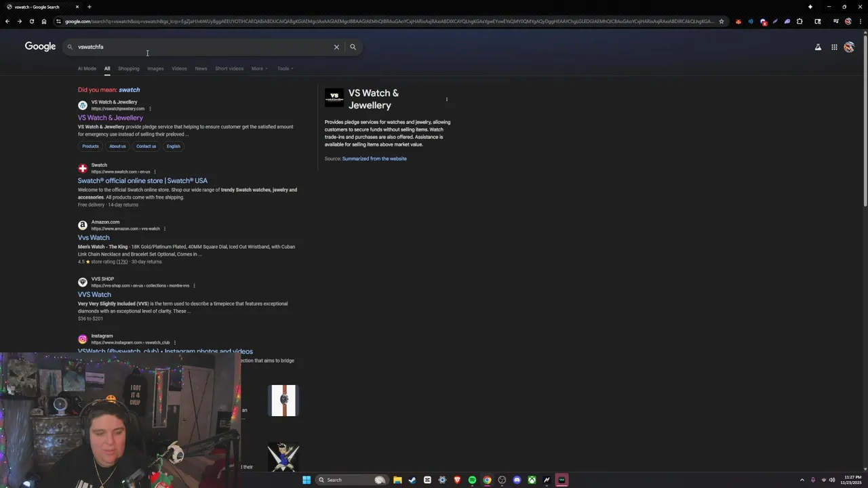Open options menu for VS Watch & Jewellery result
Screen dimensions: 868x488
pyautogui.click(x=150, y=108)
